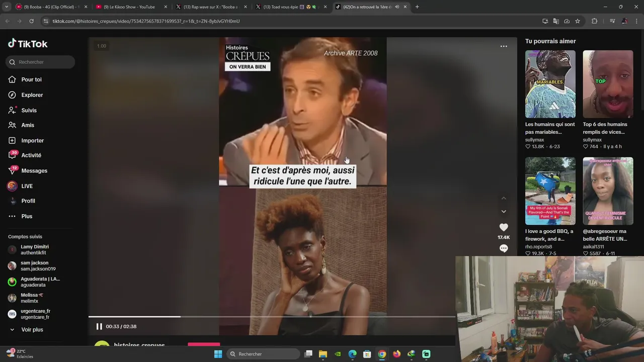Open Firefox from the taskbar
The image size is (644, 362).
396,354
